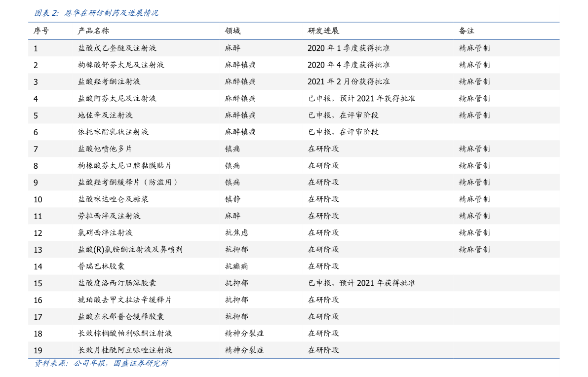Click the "2020 年 1 季度获得批准" cell

point(349,48)
